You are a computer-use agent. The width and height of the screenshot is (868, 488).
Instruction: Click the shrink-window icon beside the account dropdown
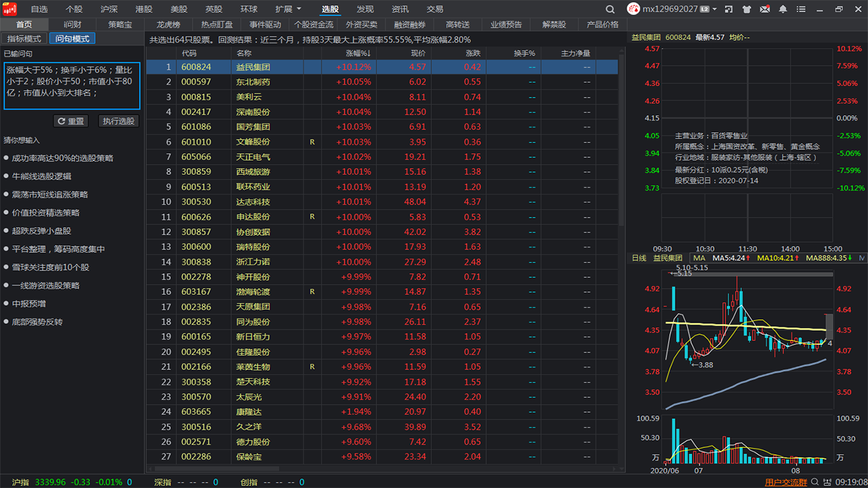coord(729,9)
